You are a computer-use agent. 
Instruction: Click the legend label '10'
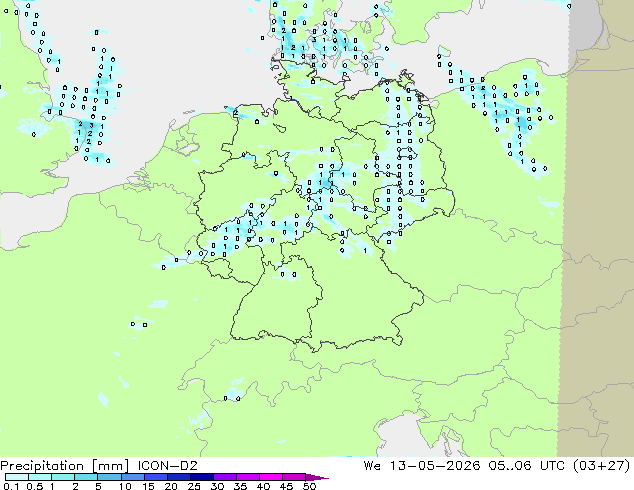tap(125, 486)
